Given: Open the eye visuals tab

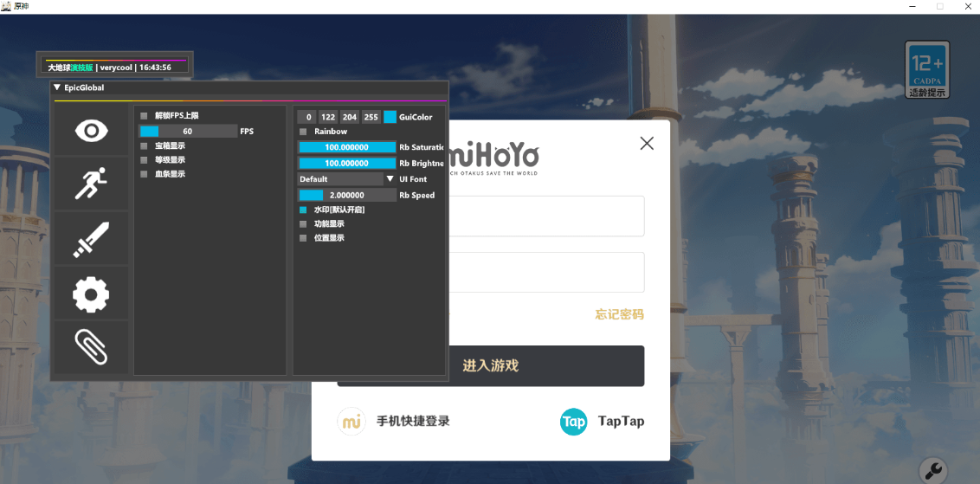Looking at the screenshot, I should [x=91, y=130].
